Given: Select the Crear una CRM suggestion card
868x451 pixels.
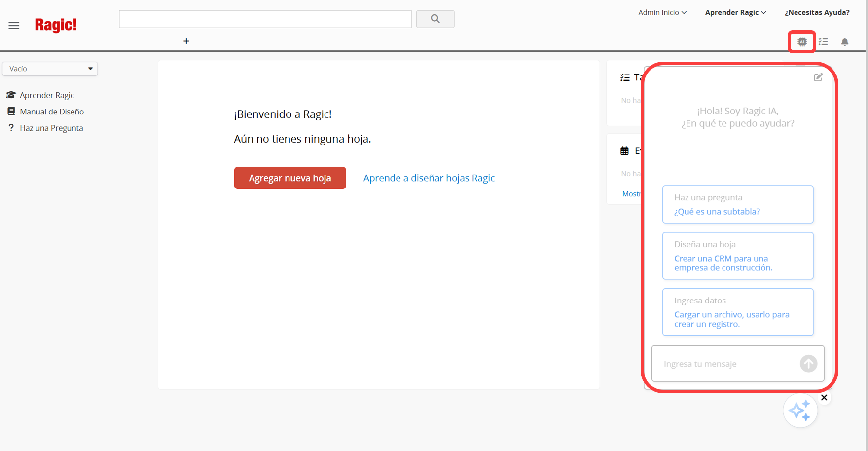Looking at the screenshot, I should pyautogui.click(x=738, y=256).
